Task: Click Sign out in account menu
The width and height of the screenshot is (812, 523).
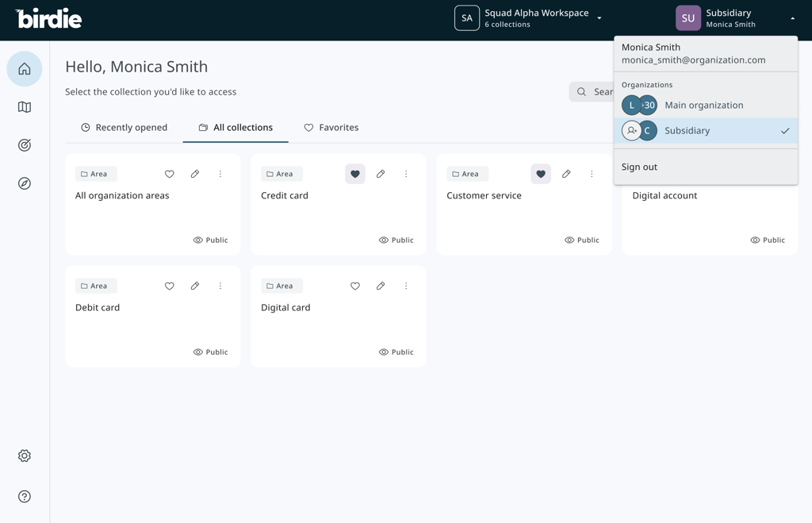Action: pyautogui.click(x=639, y=167)
